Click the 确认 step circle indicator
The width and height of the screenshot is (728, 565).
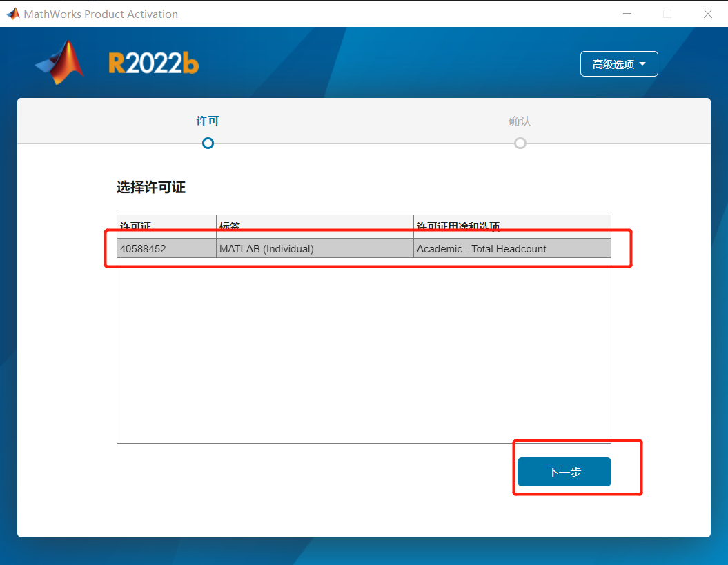click(x=520, y=143)
